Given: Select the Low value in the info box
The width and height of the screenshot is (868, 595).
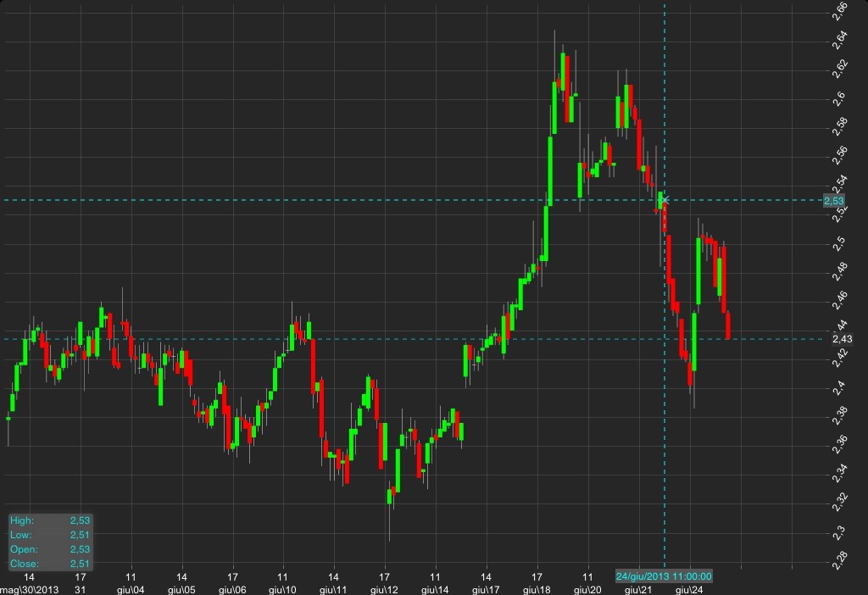Looking at the screenshot, I should coord(80,535).
